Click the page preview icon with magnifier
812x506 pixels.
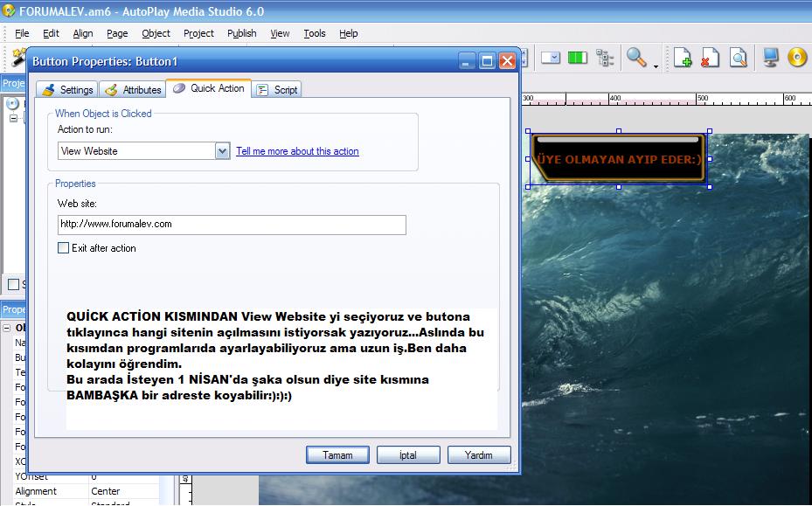[738, 58]
